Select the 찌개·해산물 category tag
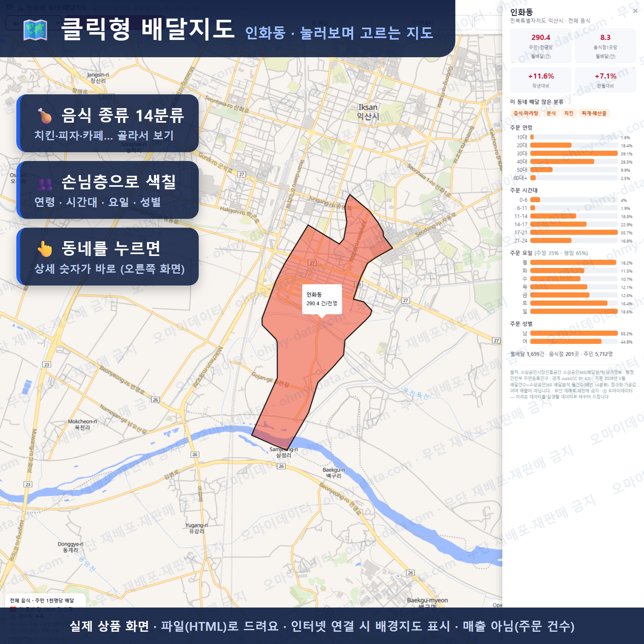644x644 pixels. (x=594, y=113)
